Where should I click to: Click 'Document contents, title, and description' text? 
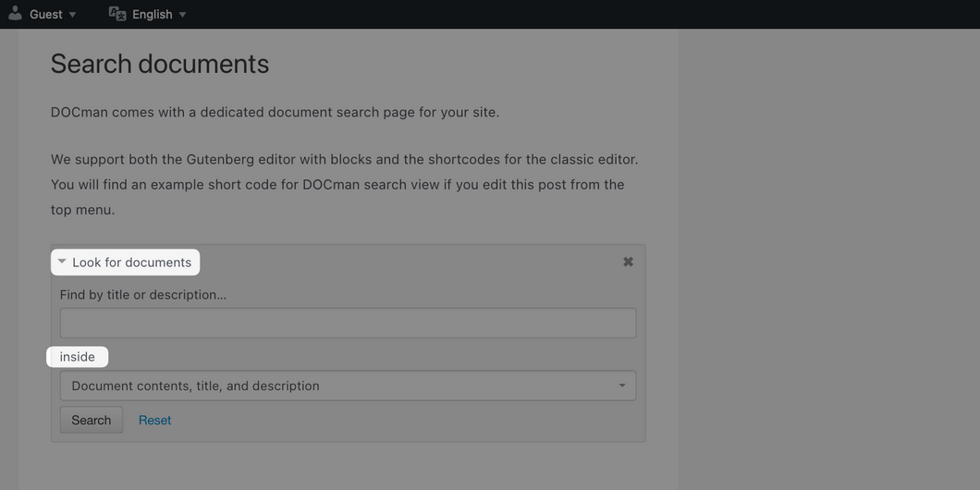196,386
